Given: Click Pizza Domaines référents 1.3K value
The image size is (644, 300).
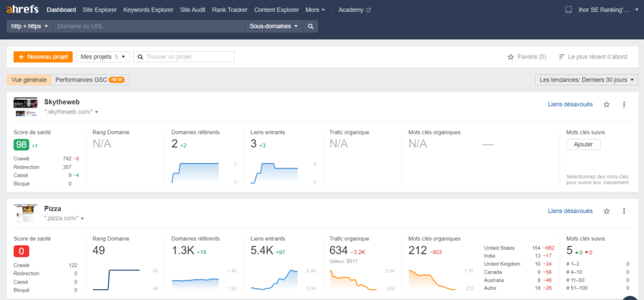Looking at the screenshot, I should (x=183, y=250).
